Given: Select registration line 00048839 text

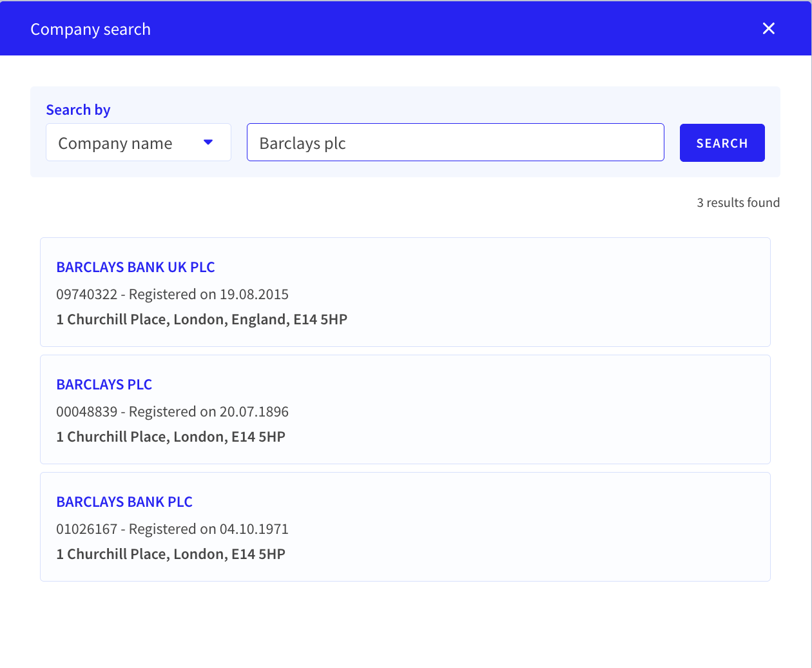Looking at the screenshot, I should tap(172, 412).
